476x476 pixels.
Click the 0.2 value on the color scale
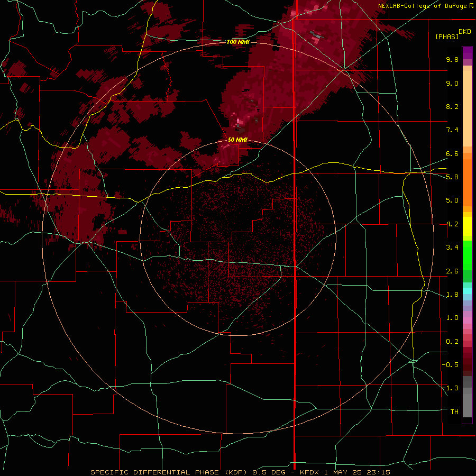(x=452, y=342)
